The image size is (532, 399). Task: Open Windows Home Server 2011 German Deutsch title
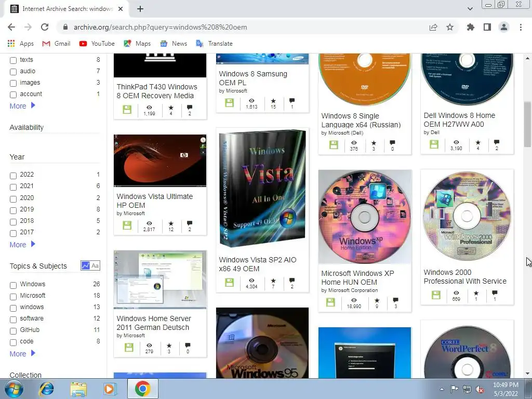coord(154,323)
